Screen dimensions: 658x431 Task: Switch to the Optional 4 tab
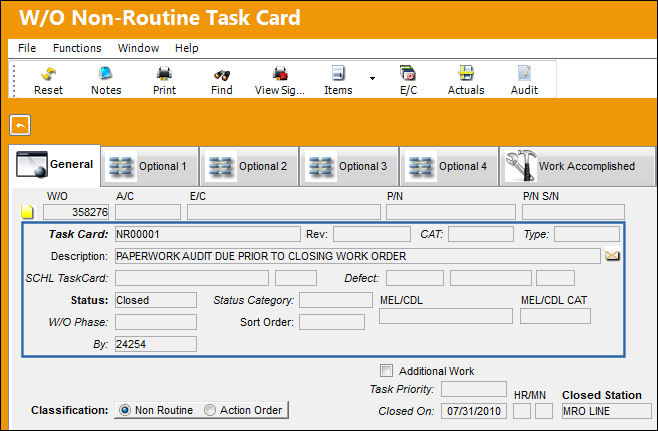tap(449, 166)
